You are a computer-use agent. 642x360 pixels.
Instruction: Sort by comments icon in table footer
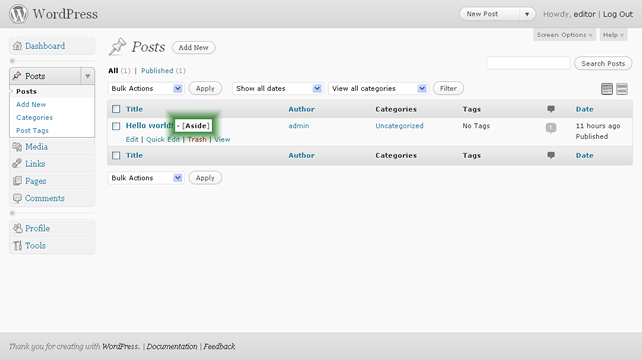click(x=551, y=155)
